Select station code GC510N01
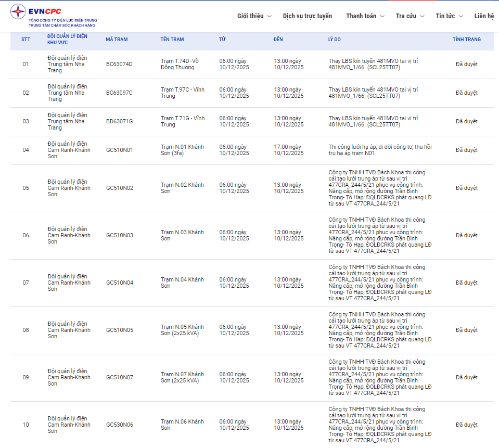 [119, 150]
